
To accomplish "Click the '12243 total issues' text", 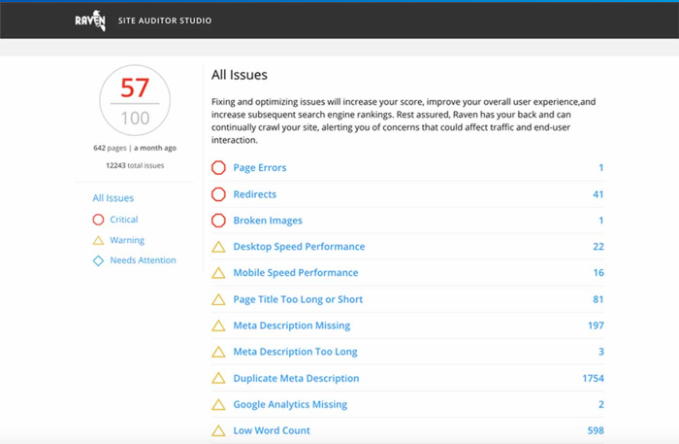I will pos(135,165).
